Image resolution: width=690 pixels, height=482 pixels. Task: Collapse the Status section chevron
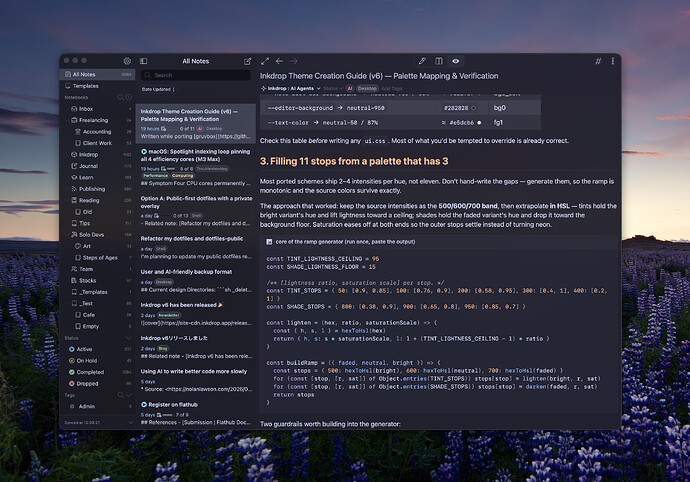[x=128, y=338]
